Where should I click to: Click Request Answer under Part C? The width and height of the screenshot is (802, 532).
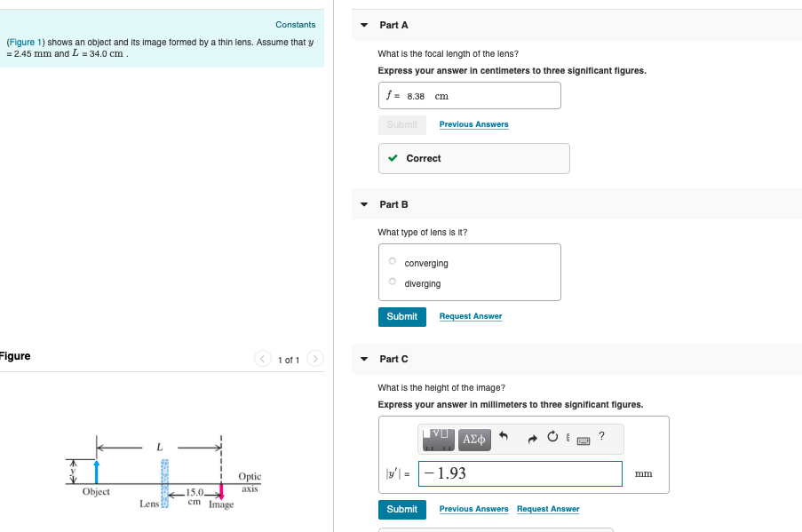click(x=547, y=508)
